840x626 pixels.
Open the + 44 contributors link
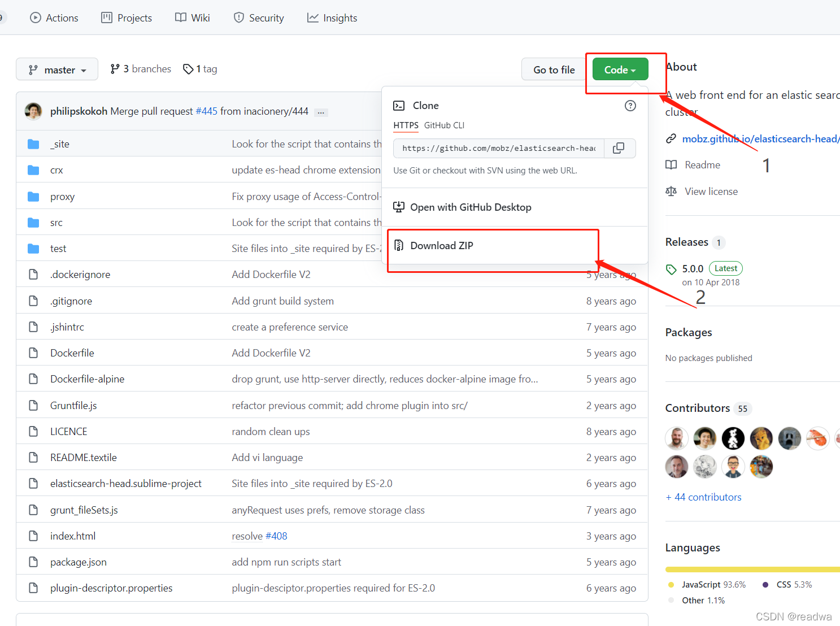[703, 497]
